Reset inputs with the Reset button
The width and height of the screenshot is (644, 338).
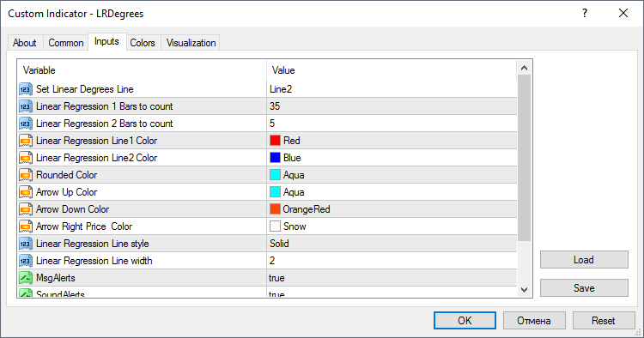point(604,320)
